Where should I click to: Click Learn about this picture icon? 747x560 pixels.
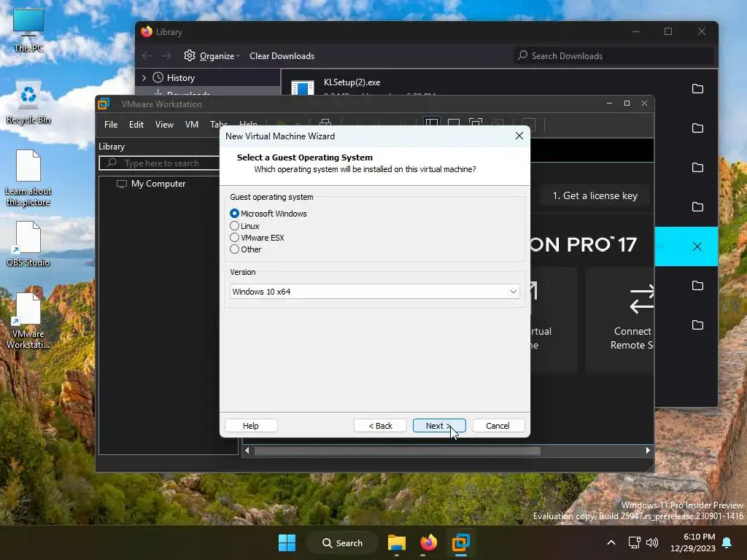[28, 178]
